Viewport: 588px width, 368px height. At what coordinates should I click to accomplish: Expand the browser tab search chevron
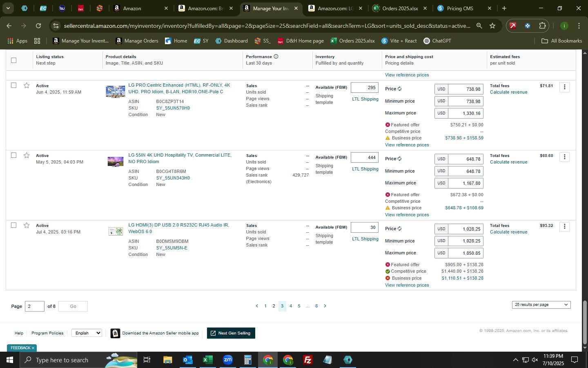point(8,8)
